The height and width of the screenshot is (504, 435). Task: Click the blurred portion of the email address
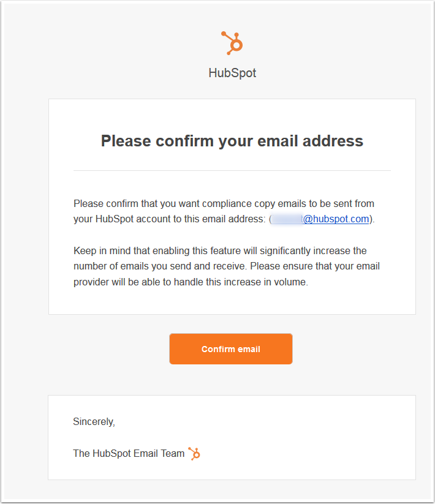tap(287, 219)
